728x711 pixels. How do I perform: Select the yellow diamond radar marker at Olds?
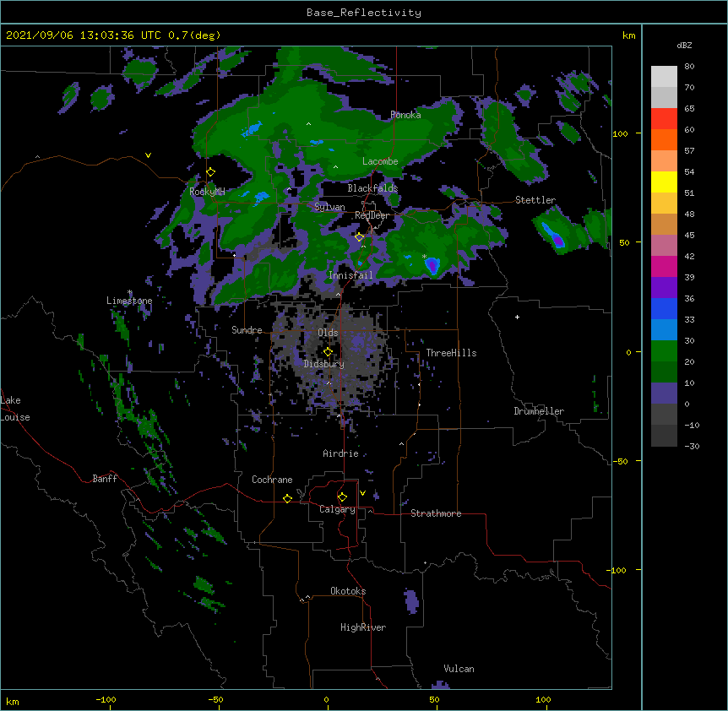pos(328,352)
